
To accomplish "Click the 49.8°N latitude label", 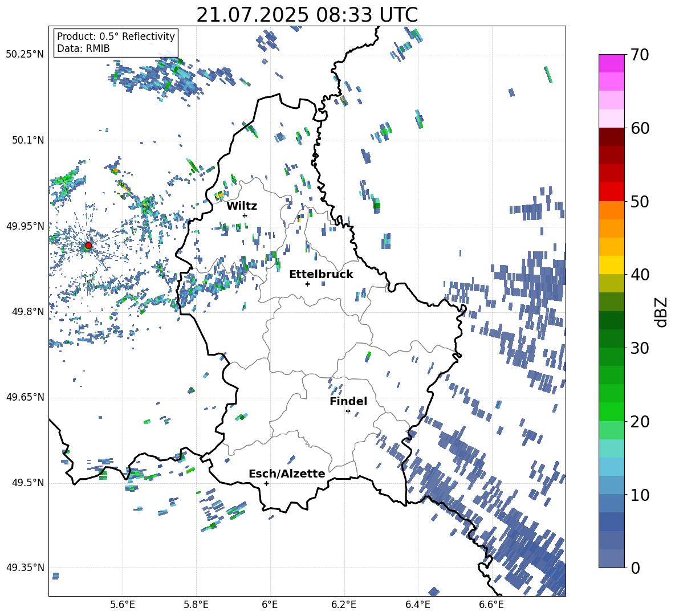I will (28, 312).
